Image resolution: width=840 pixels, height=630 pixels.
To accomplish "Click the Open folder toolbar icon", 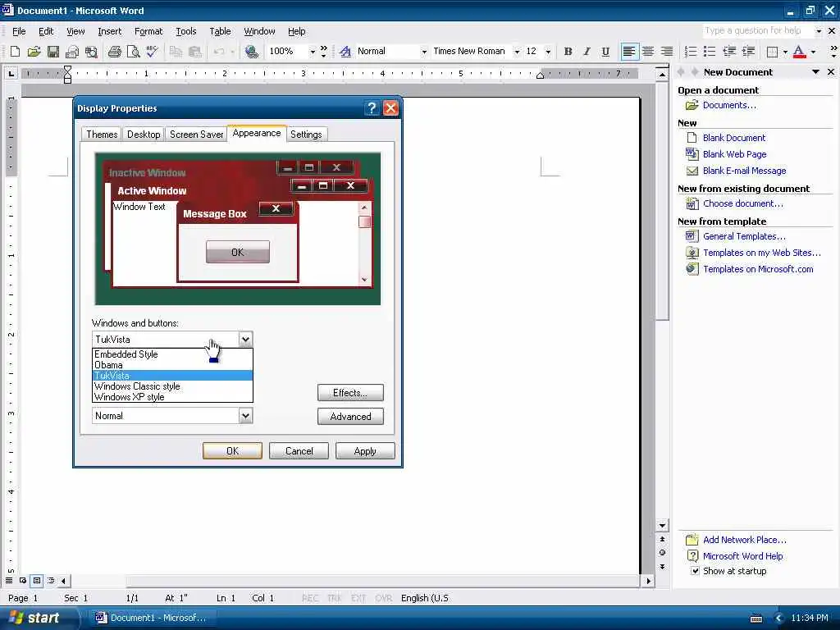I will pyautogui.click(x=34, y=52).
